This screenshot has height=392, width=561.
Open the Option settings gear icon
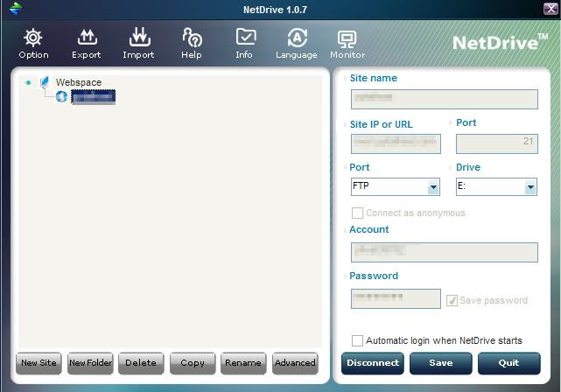33,39
